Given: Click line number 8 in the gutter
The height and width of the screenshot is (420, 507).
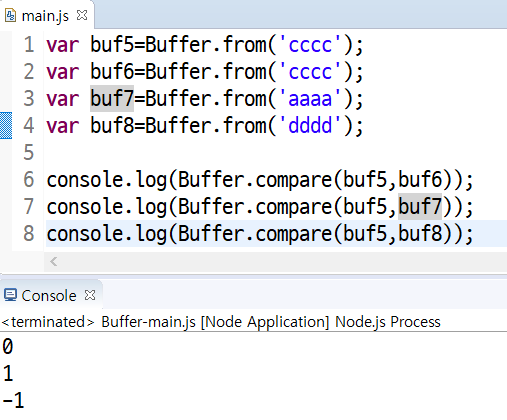Looking at the screenshot, I should [29, 234].
